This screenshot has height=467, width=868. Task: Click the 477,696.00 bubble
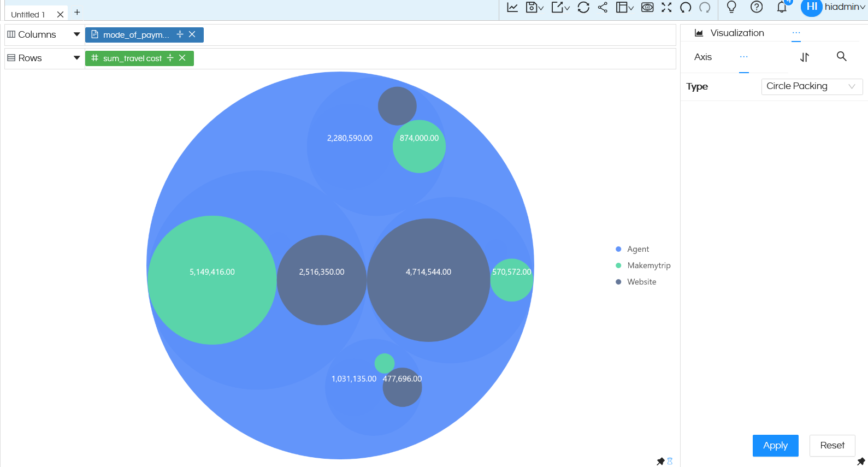pyautogui.click(x=402, y=387)
